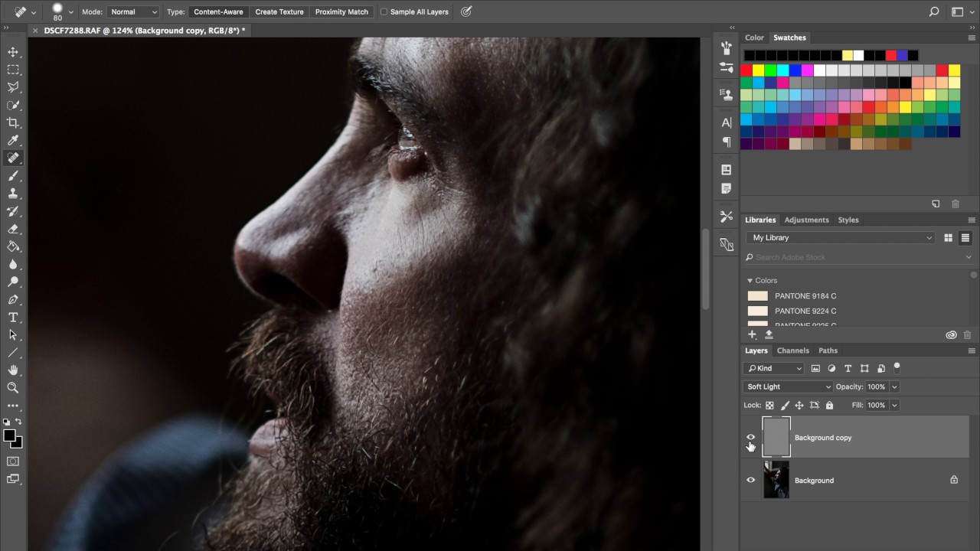Click the Search Adobe Stock field

pos(857,257)
